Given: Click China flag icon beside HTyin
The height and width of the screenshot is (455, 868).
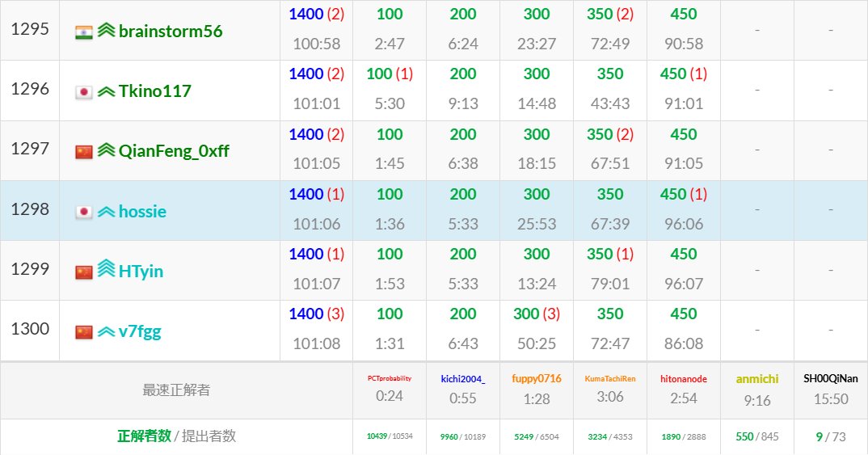Looking at the screenshot, I should click(x=83, y=272).
